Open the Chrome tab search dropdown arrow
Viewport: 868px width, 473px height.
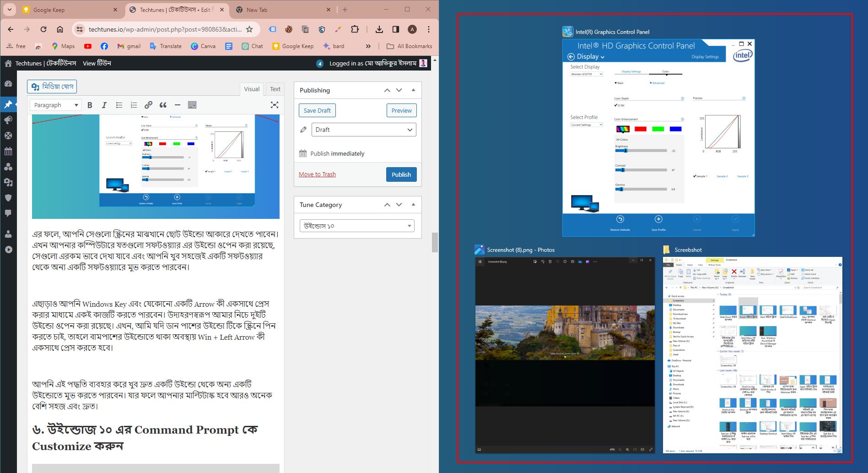click(x=9, y=10)
